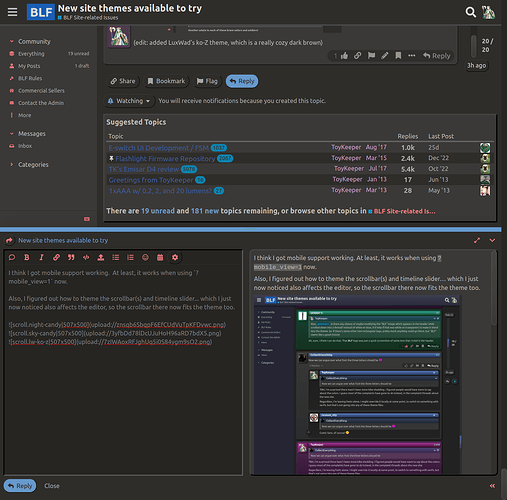Image resolution: width=507 pixels, height=500 pixels.
Task: Flag the post using flag icon
Action: pyautogui.click(x=371, y=55)
